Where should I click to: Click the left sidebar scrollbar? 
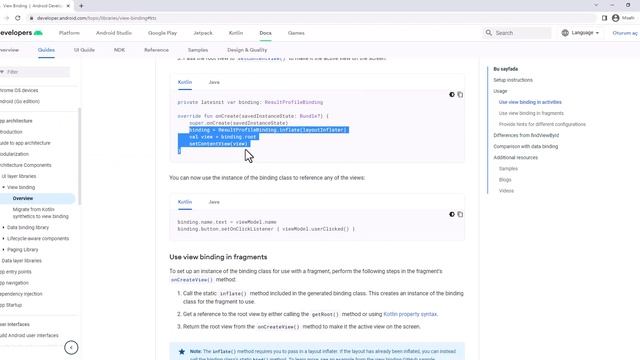[x=80, y=156]
